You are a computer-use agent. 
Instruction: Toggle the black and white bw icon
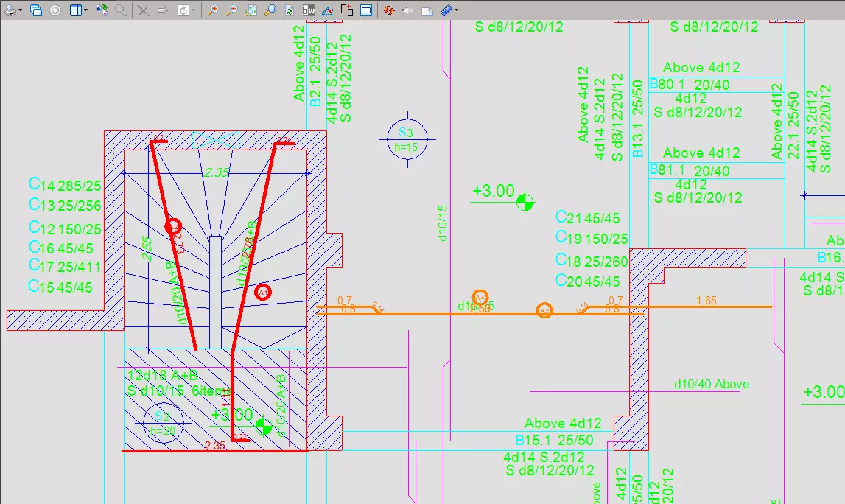(x=308, y=10)
